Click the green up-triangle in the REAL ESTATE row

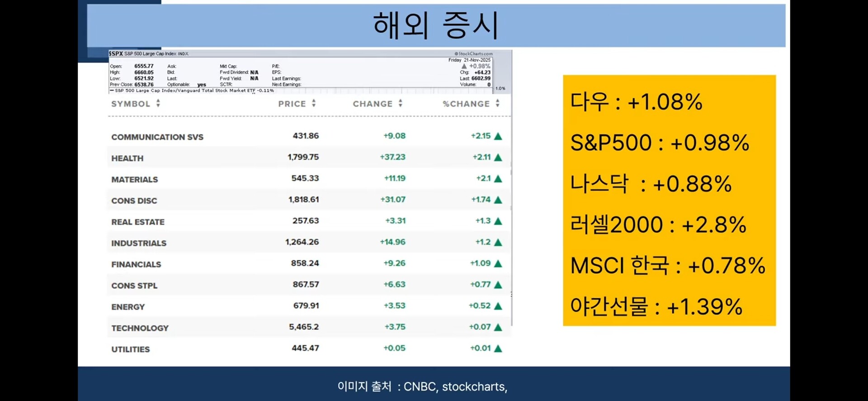(x=498, y=221)
